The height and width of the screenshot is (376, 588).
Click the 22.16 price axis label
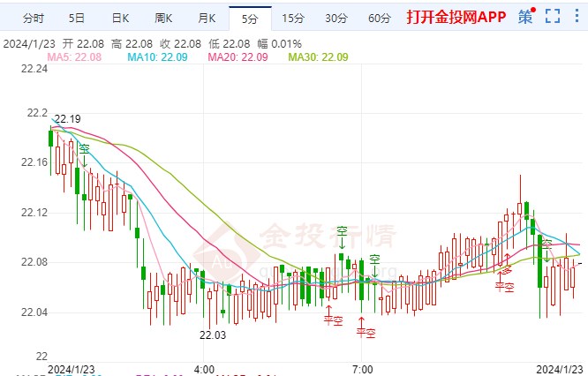pos(34,162)
